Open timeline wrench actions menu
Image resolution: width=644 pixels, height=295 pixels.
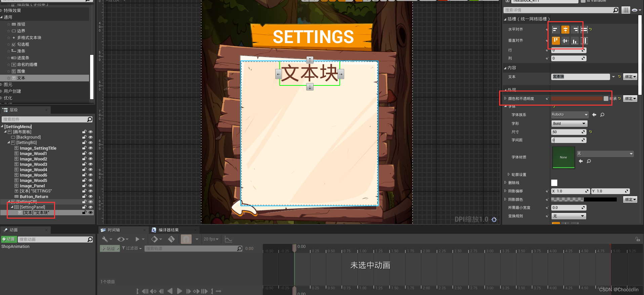point(107,239)
